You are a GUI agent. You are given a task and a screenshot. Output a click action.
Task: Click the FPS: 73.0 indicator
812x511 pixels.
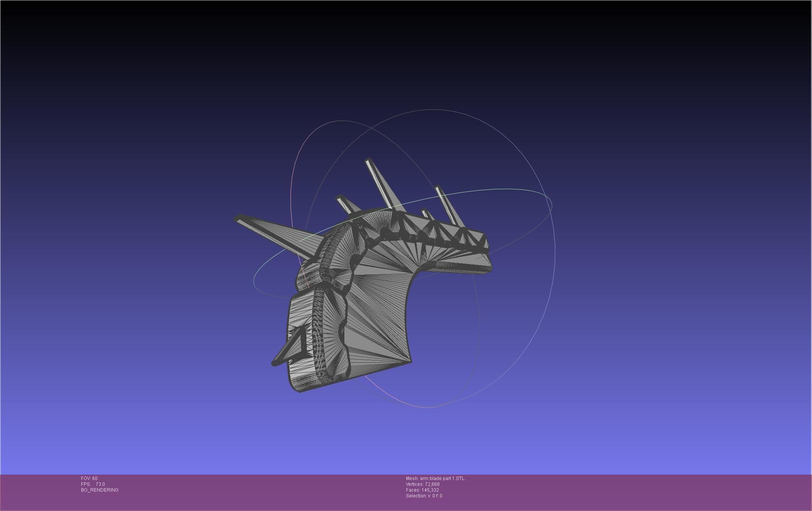coord(93,484)
